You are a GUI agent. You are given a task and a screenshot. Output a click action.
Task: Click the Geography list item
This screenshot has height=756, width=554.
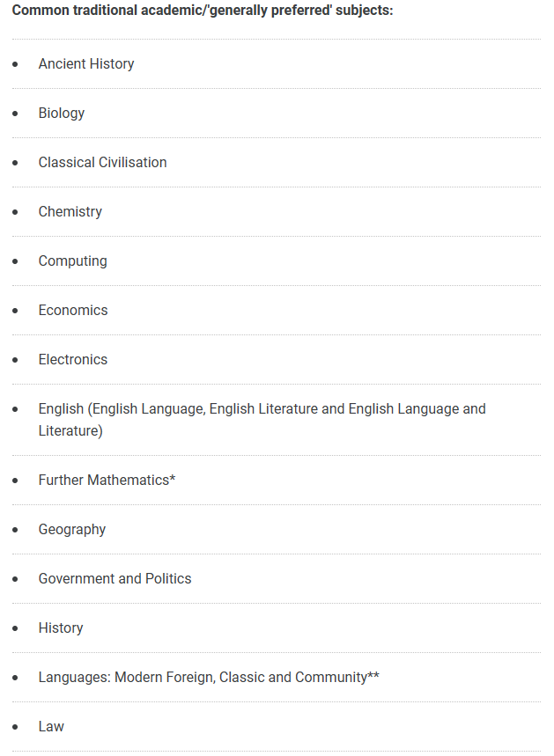(x=72, y=530)
